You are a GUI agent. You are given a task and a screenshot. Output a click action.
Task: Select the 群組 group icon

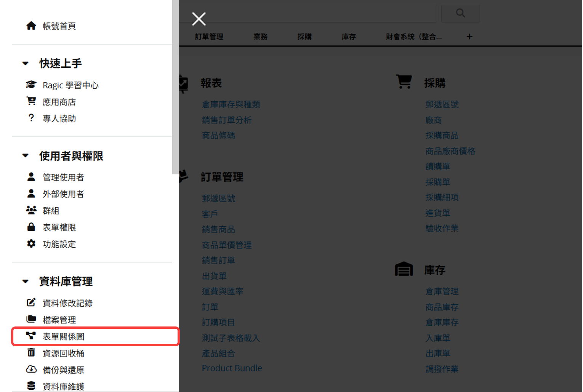click(x=31, y=210)
